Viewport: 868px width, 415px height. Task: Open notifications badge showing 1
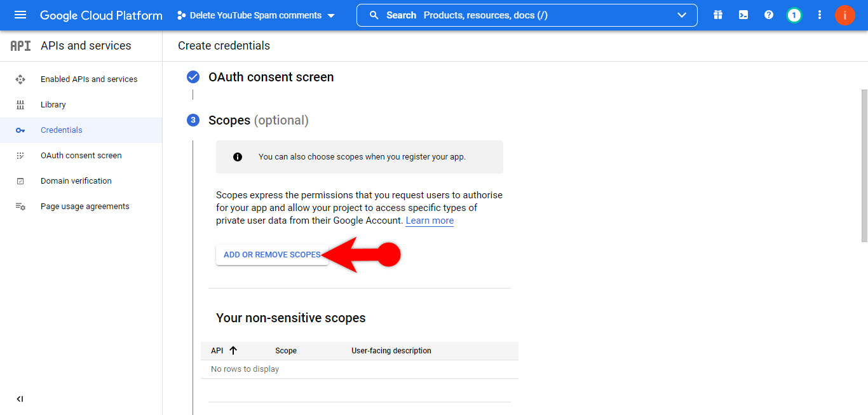pos(794,15)
